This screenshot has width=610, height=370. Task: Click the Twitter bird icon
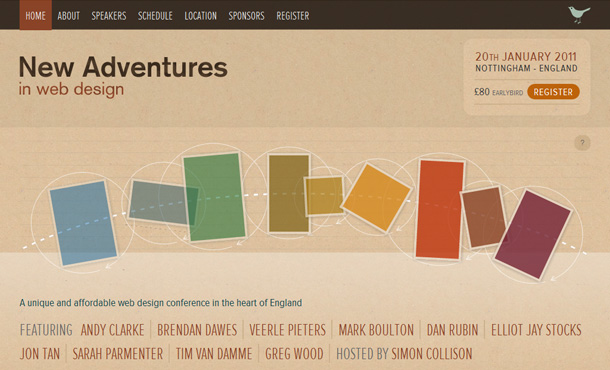click(x=579, y=15)
